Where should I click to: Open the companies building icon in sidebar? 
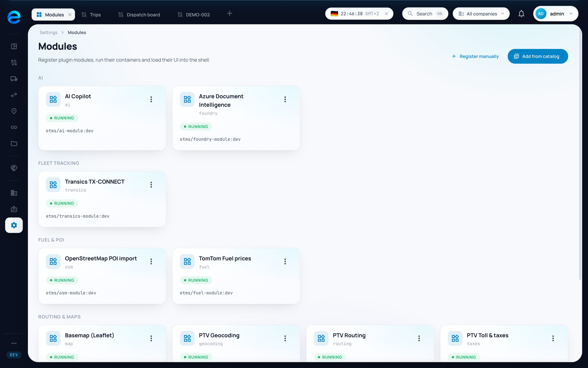[x=14, y=193]
